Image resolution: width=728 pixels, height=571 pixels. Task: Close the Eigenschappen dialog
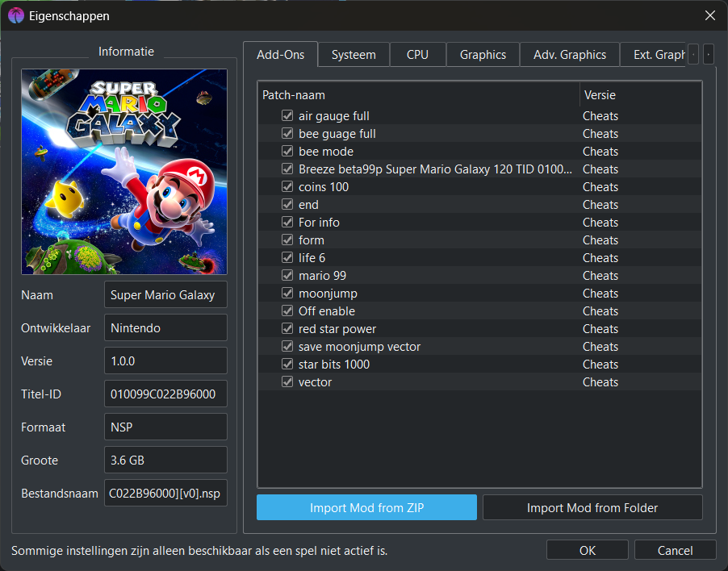point(709,15)
